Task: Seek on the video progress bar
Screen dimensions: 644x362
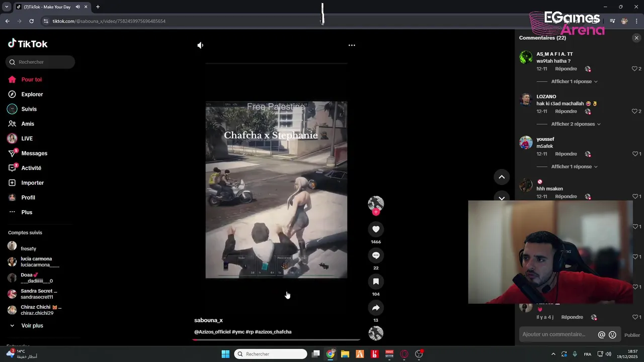Action: pos(276,340)
